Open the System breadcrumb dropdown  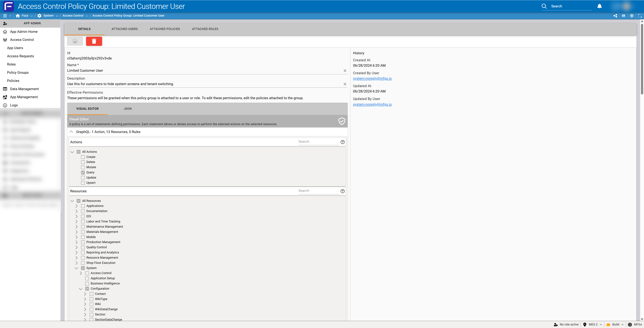click(57, 16)
